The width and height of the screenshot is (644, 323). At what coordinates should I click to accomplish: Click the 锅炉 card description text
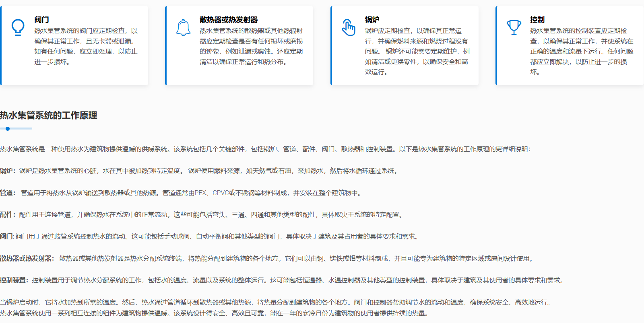click(417, 51)
